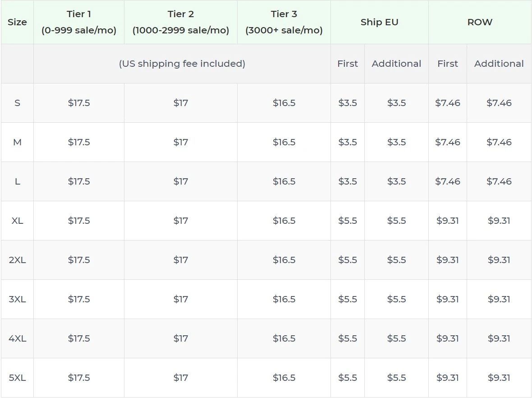Image resolution: width=532 pixels, height=398 pixels.
Task: Select the M size row label
Action: (x=18, y=142)
